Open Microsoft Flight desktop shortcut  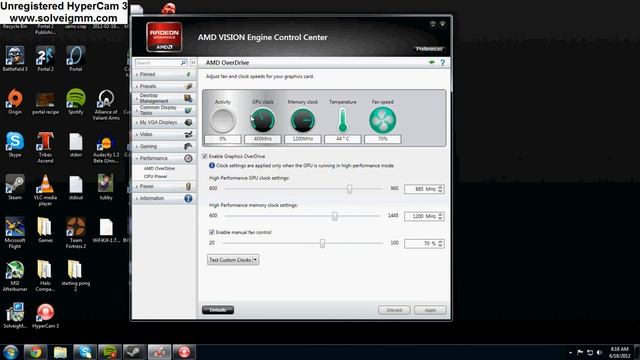tap(15, 233)
